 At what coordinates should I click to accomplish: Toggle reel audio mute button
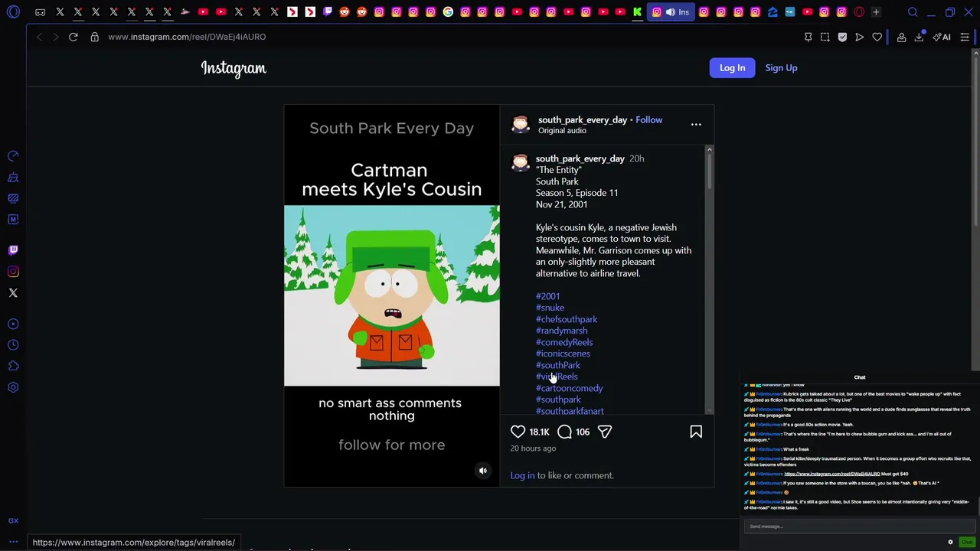483,471
